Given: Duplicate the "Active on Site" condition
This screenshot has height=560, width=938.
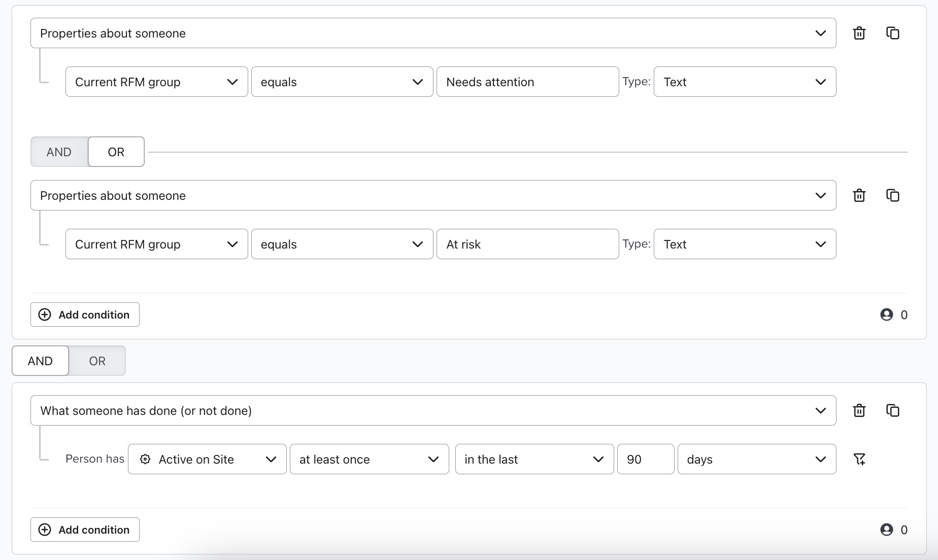Looking at the screenshot, I should tap(893, 410).
